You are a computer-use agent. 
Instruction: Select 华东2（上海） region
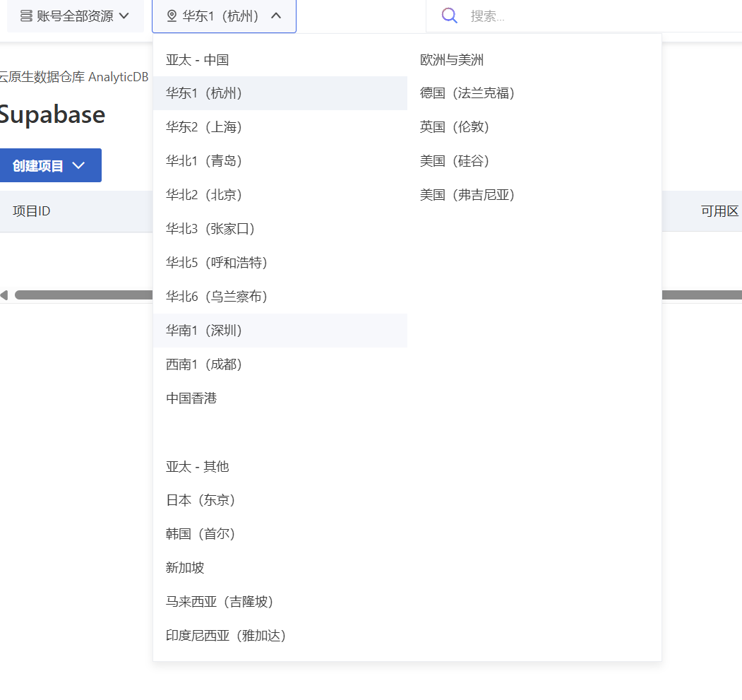(x=205, y=127)
